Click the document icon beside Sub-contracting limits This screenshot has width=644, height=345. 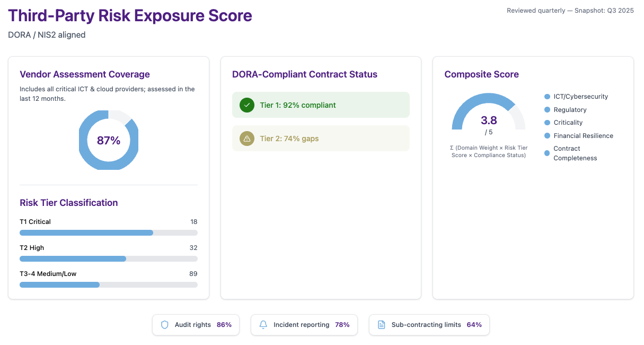click(381, 325)
